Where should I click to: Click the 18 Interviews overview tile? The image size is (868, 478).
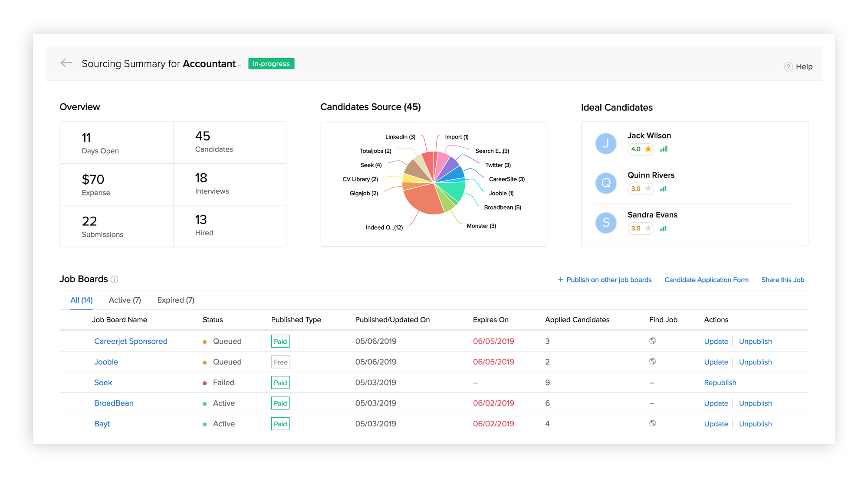pos(229,184)
